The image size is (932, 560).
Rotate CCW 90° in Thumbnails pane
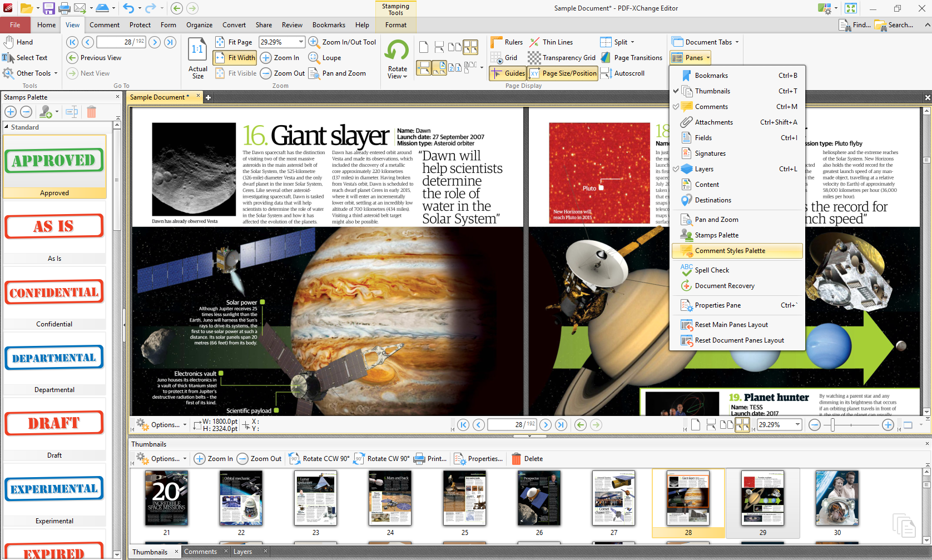pyautogui.click(x=319, y=459)
